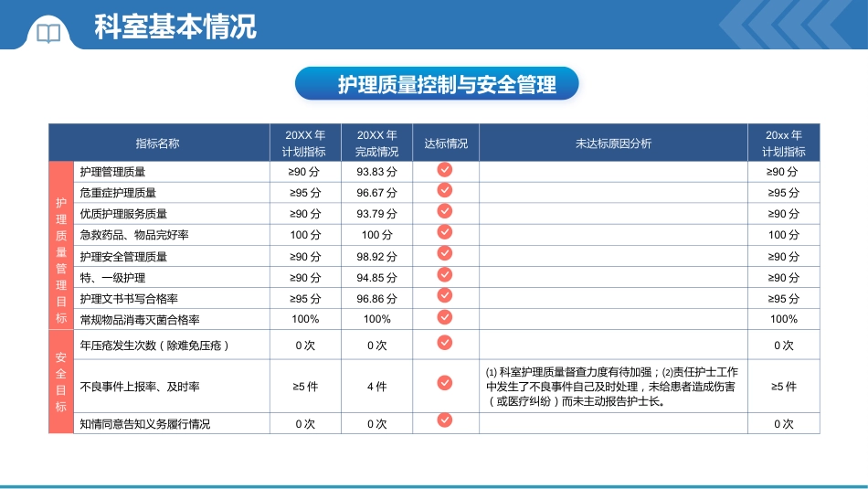The width and height of the screenshot is (868, 489).
Task: Click the check mark for 护理管理质量 row
Action: (445, 169)
